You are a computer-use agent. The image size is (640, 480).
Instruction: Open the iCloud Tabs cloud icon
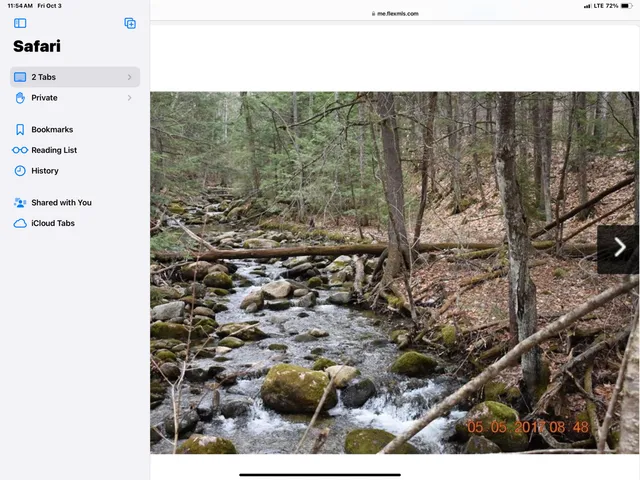[x=20, y=224]
